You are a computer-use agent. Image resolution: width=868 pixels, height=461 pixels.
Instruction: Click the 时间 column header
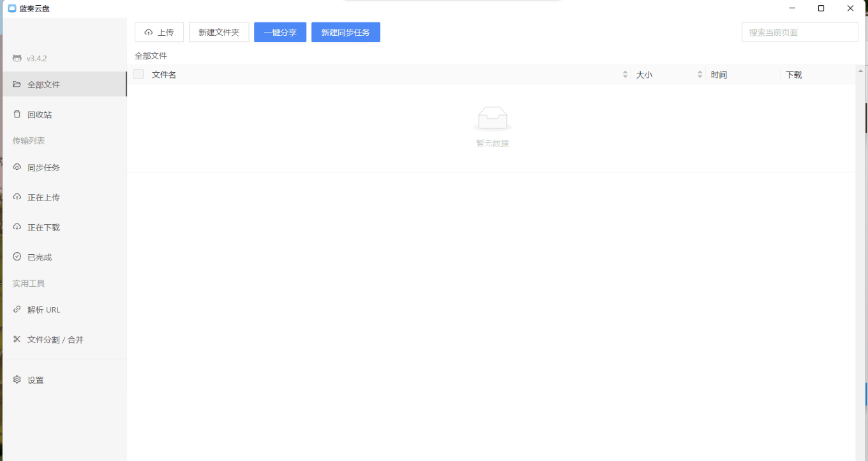[x=719, y=75]
